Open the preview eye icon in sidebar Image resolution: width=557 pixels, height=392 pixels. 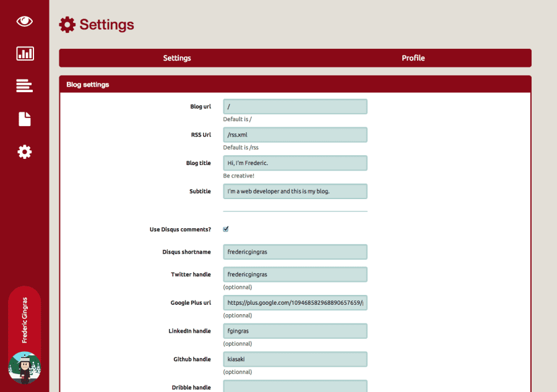pyautogui.click(x=24, y=20)
